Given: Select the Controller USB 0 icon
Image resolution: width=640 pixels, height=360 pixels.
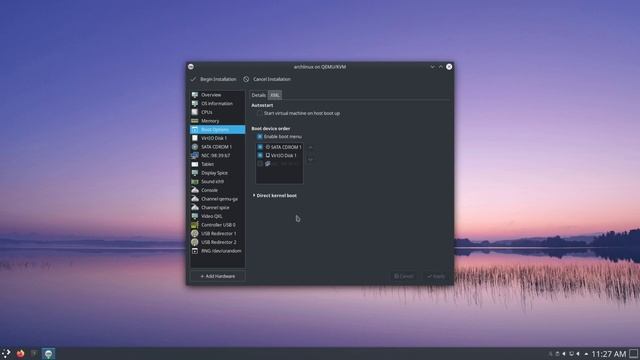Looking at the screenshot, I should point(195,225).
